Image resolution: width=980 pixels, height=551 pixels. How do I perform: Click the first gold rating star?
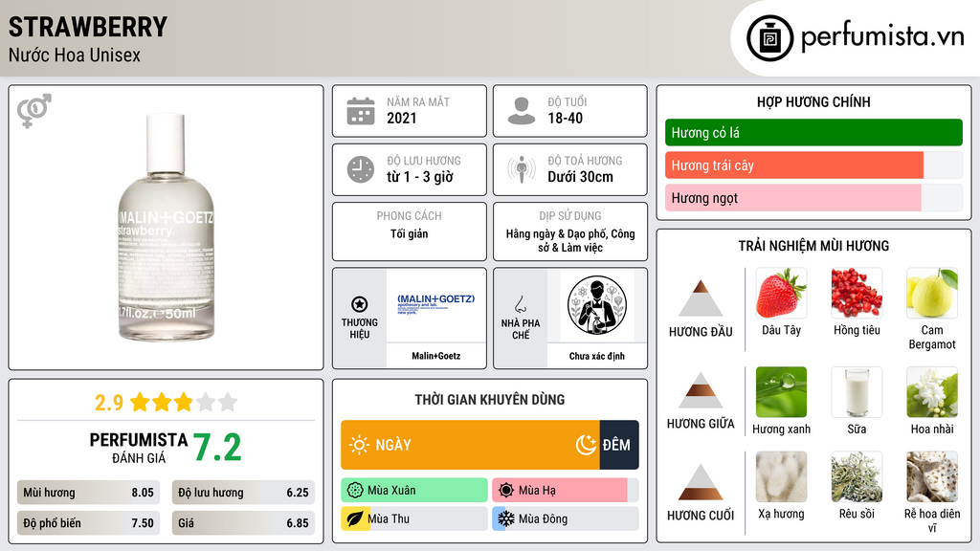click(x=140, y=402)
